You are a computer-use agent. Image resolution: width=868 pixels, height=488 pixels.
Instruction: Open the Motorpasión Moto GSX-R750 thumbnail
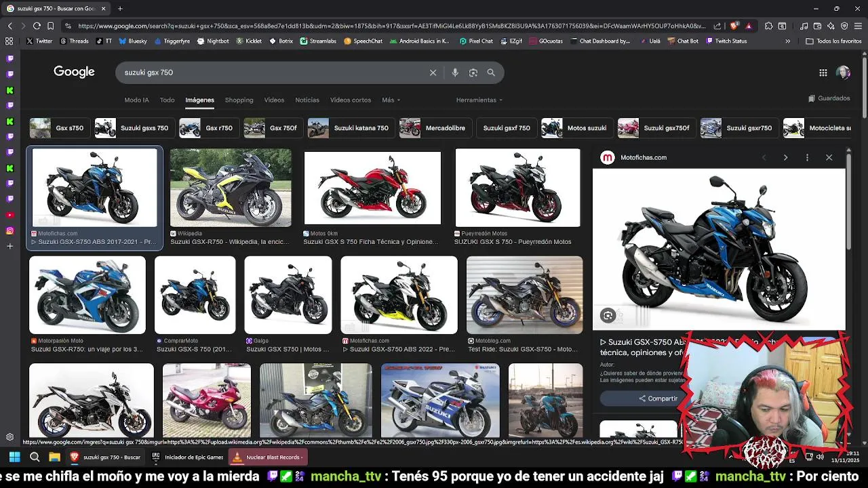click(87, 295)
